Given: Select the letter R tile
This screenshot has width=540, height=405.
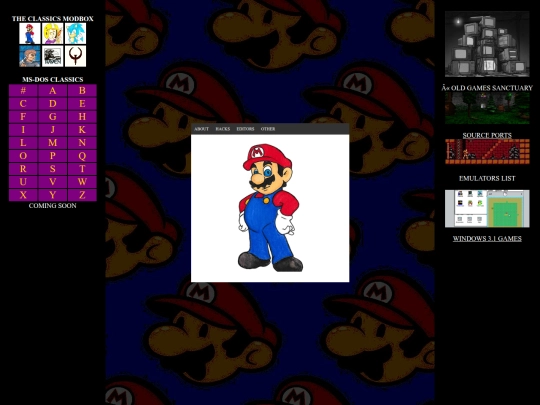Looking at the screenshot, I should click(x=23, y=169).
